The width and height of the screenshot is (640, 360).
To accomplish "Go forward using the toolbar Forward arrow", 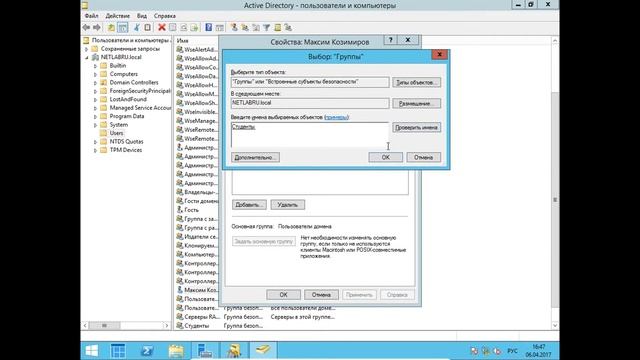I will pyautogui.click(x=97, y=27).
